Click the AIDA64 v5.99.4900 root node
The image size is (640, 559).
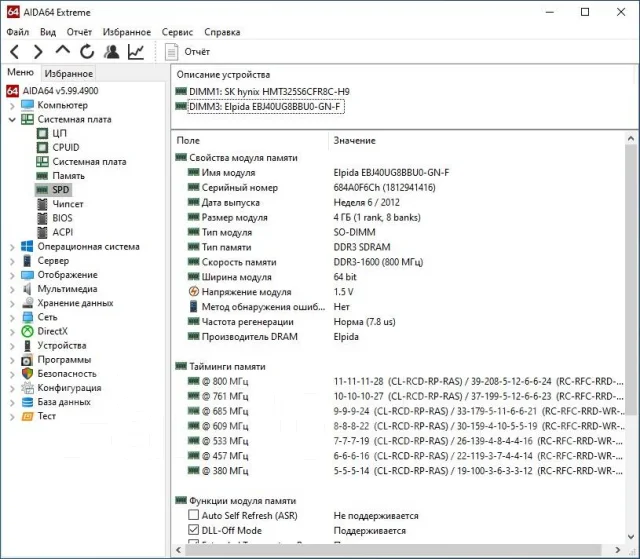pyautogui.click(x=60, y=91)
